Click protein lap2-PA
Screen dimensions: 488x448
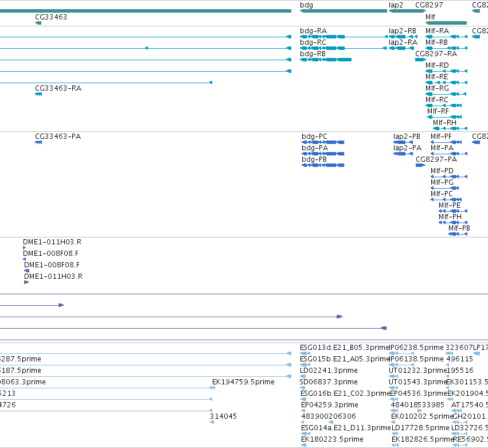(403, 154)
